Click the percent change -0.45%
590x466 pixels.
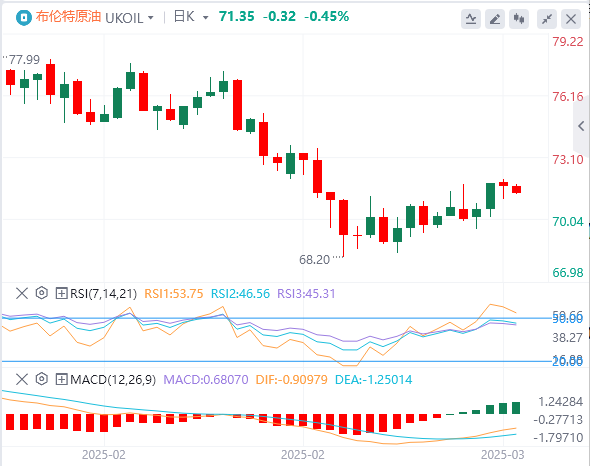(327, 17)
